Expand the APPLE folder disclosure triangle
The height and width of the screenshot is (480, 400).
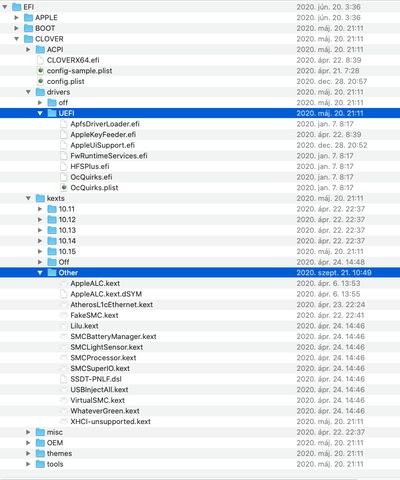click(x=16, y=17)
